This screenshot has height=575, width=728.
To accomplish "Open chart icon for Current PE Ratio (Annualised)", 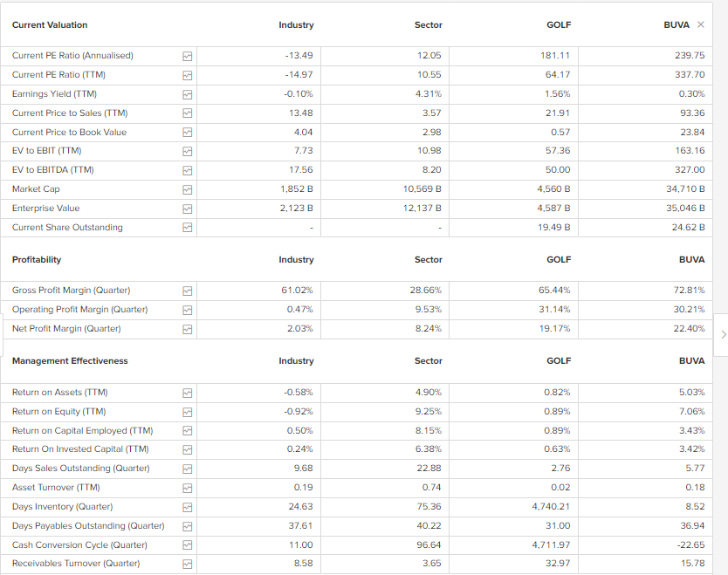I will 187,56.
